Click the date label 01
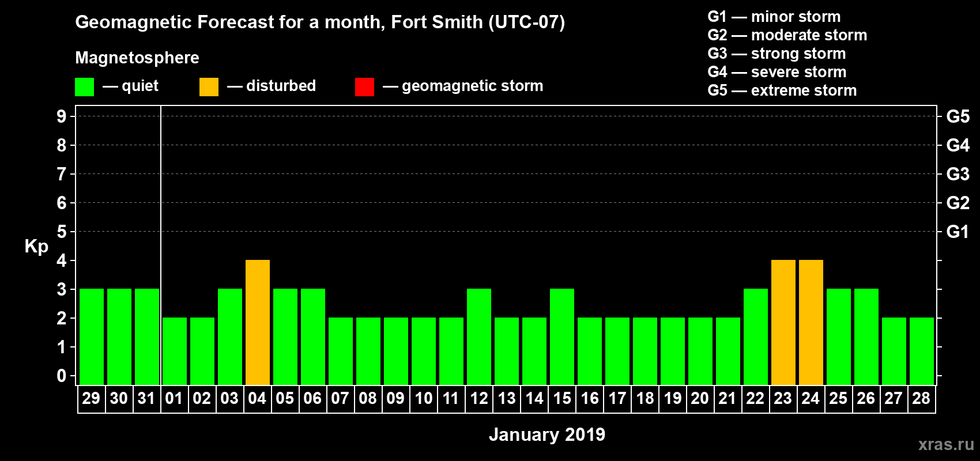This screenshot has height=461, width=980. click(x=174, y=398)
